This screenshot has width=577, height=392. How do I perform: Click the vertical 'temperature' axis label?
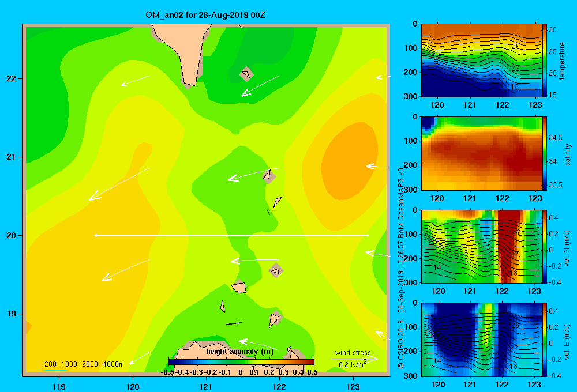[x=562, y=61]
